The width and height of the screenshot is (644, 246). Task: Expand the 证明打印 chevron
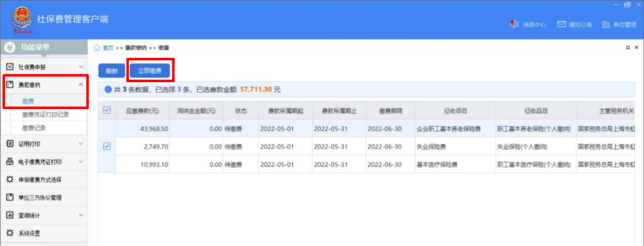[80, 144]
